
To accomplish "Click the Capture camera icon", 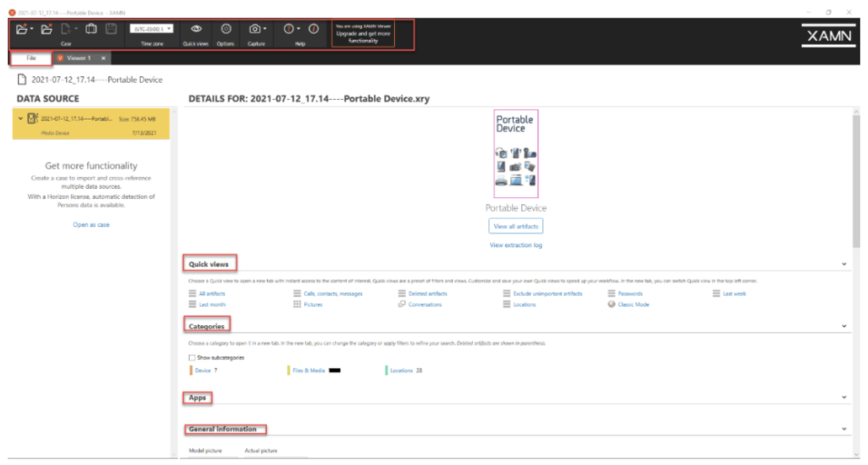I will (254, 29).
